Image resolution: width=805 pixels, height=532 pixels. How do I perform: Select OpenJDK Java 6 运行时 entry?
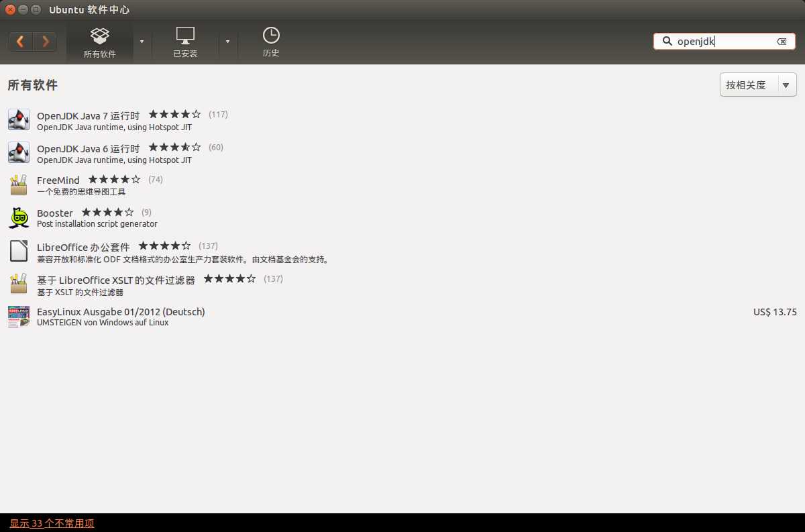coord(88,148)
